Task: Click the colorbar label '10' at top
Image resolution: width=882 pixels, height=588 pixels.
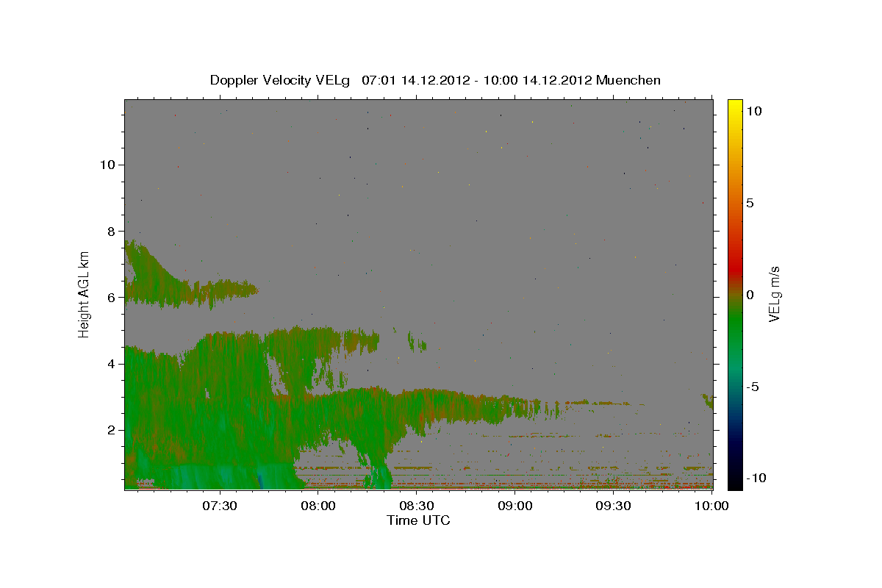Action: click(x=753, y=111)
